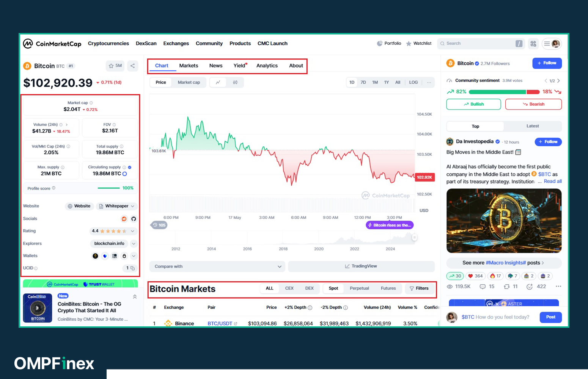Open the BTC/USDT external link
The image size is (588, 379).
[236, 324]
